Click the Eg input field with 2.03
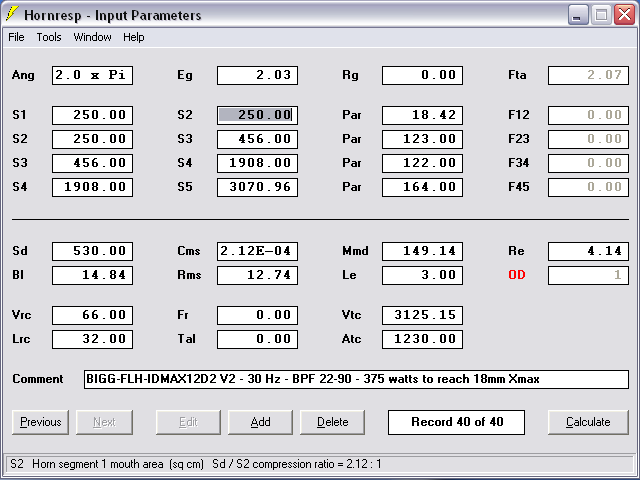Image resolution: width=640 pixels, height=480 pixels. point(258,76)
